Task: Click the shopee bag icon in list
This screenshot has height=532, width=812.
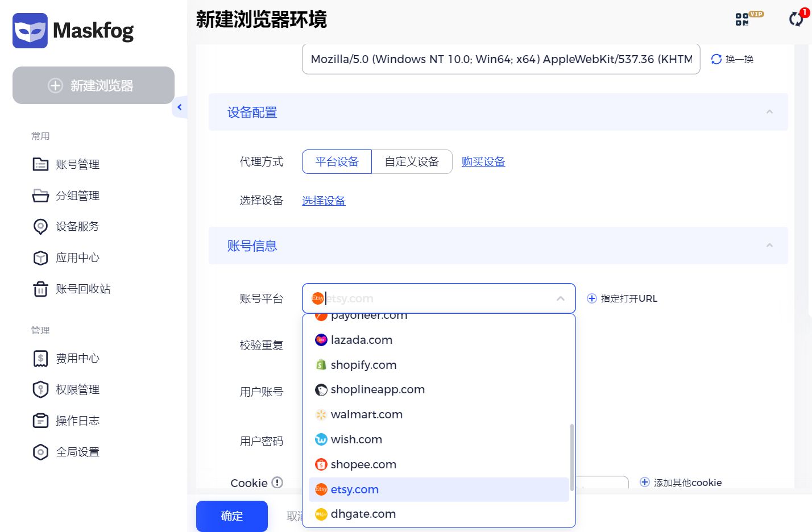Action: tap(321, 464)
